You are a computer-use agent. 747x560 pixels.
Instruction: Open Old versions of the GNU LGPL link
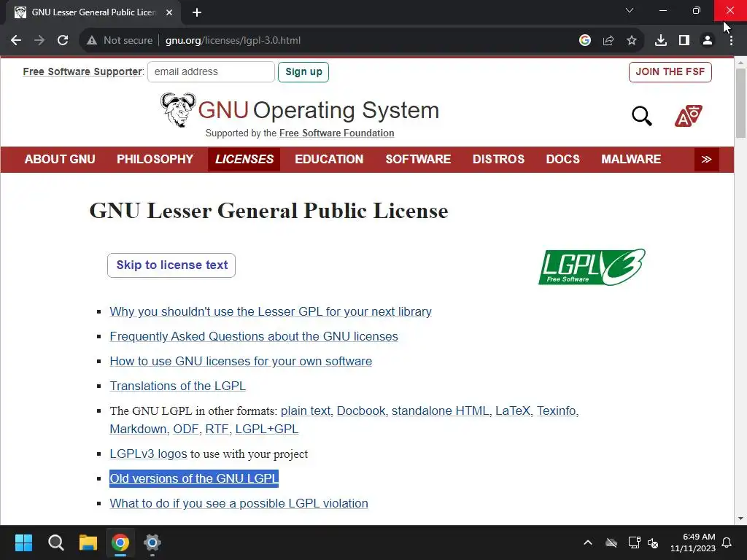[x=194, y=478]
